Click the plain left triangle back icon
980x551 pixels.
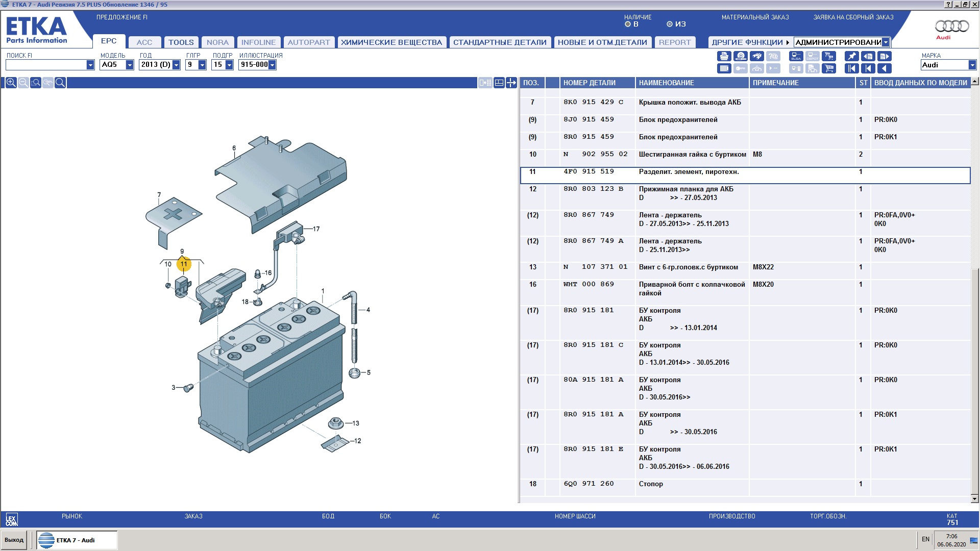tap(885, 68)
